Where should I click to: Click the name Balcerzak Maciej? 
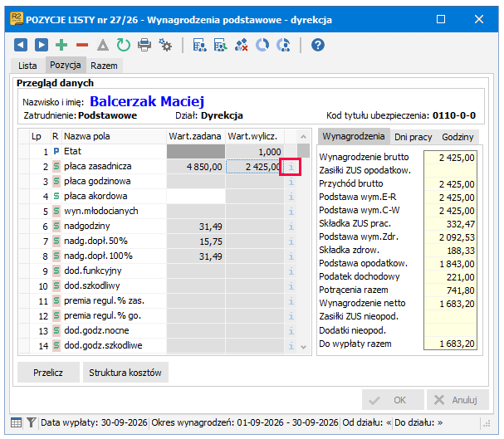pyautogui.click(x=147, y=101)
